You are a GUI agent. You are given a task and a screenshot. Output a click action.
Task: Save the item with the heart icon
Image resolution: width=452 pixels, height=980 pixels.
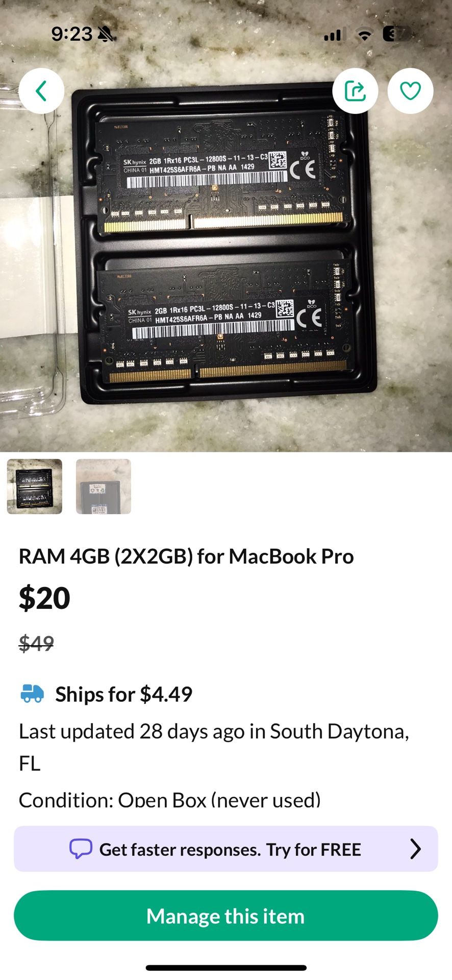[410, 91]
